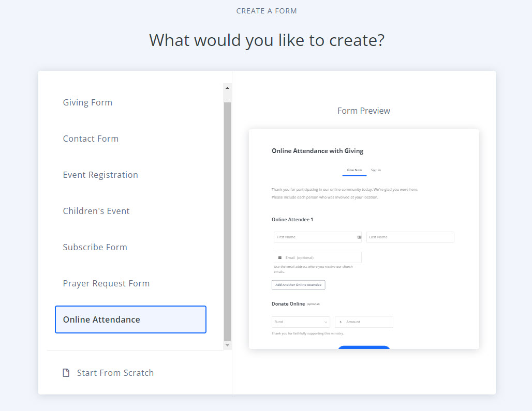The height and width of the screenshot is (411, 532).
Task: Click the document icon beside Start From Scratch
Action: [66, 372]
